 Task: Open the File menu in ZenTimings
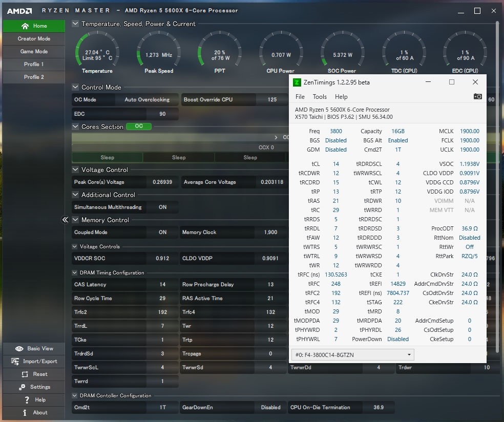[x=300, y=96]
